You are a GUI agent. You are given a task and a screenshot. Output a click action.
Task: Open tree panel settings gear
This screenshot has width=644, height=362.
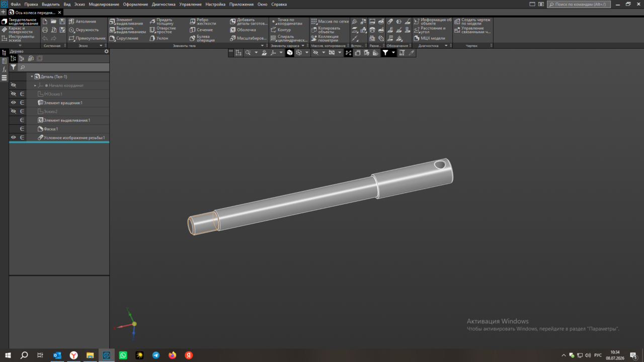[x=106, y=51]
